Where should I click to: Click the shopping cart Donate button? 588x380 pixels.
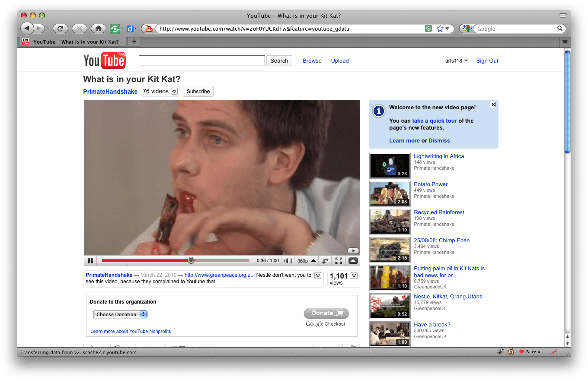[x=326, y=313]
